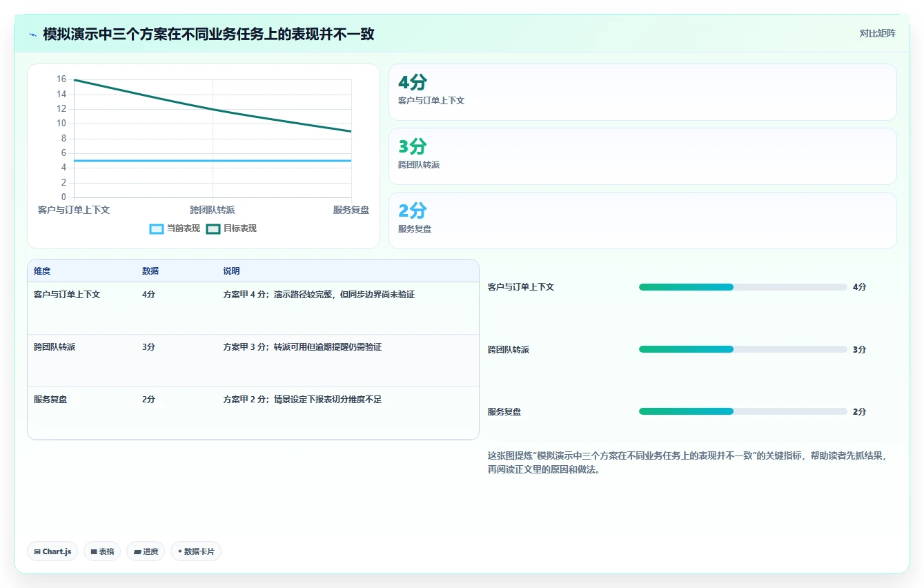Click the 维度 column header
The width and height of the screenshot is (924, 588).
coord(42,271)
